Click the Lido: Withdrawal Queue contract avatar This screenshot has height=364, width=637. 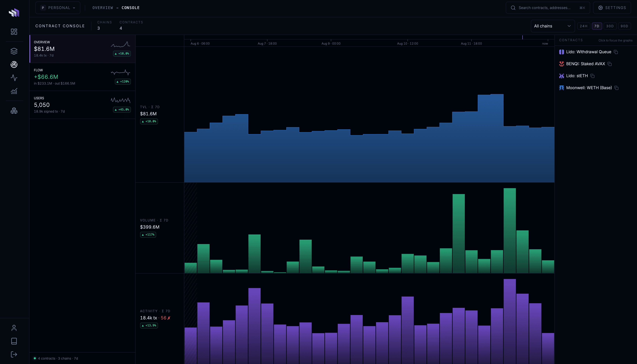pos(561,52)
